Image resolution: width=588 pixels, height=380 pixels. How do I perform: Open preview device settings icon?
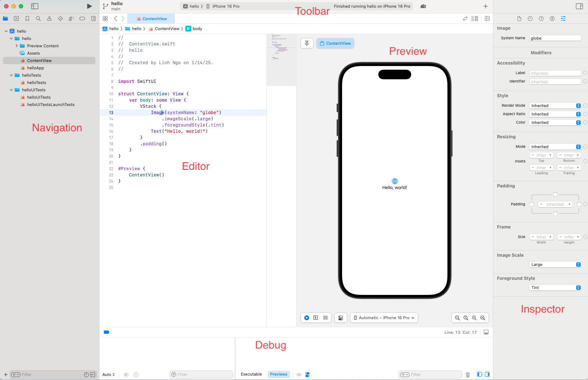(341, 318)
